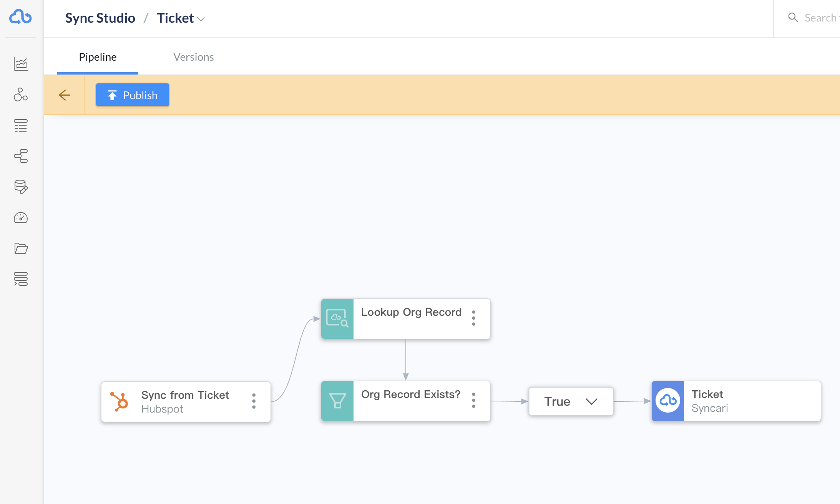
Task: Click the Lookup Org Record node icon
Action: [337, 319]
